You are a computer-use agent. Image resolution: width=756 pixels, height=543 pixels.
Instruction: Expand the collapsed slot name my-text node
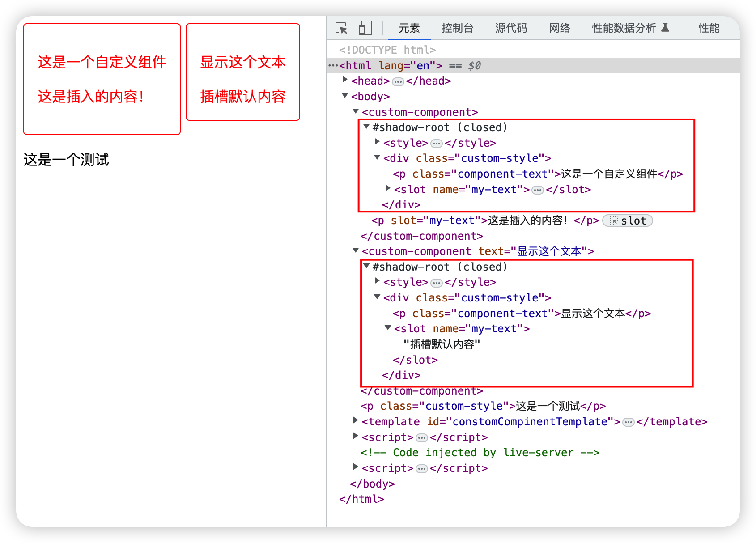click(x=388, y=188)
